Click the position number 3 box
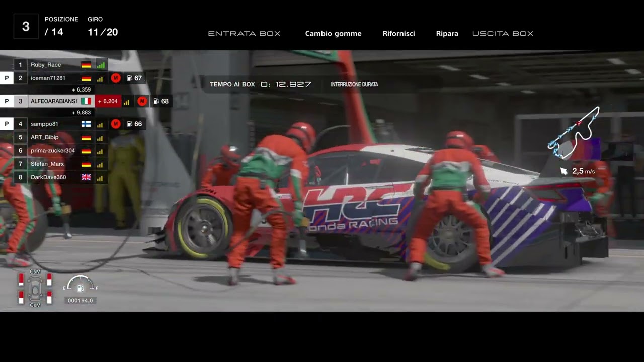This screenshot has width=644, height=362. (x=26, y=26)
